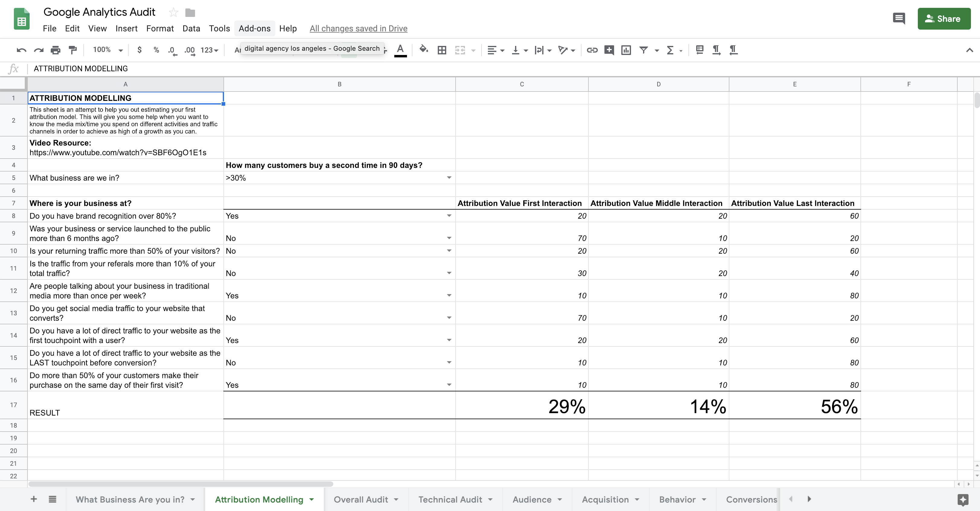Viewport: 980px width, 511px height.
Task: Open the all sheets list icon
Action: click(53, 499)
